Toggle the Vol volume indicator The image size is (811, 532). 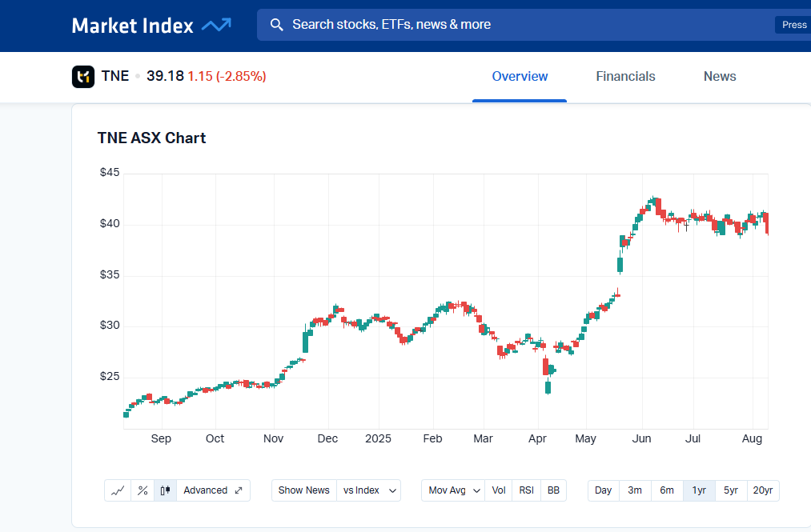tap(499, 490)
